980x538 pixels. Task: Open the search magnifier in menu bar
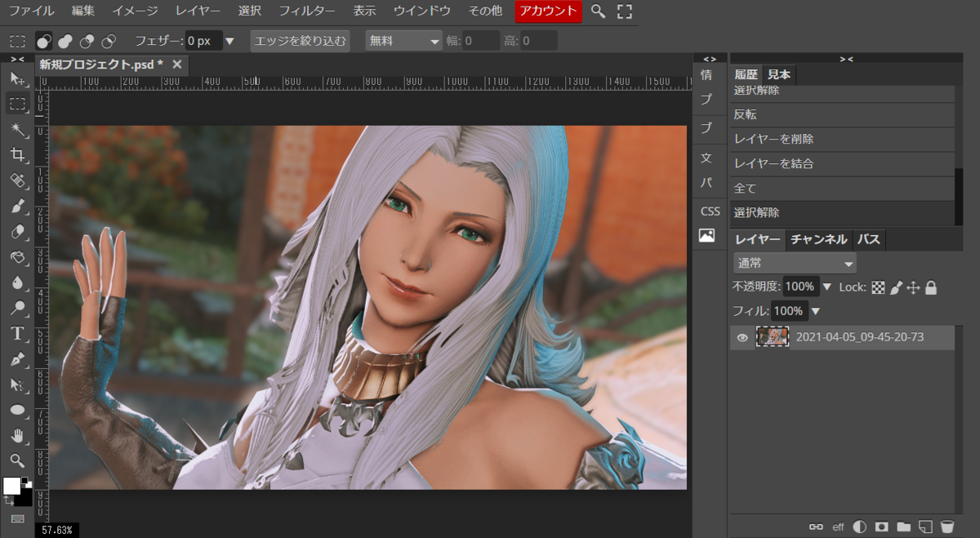[x=599, y=11]
